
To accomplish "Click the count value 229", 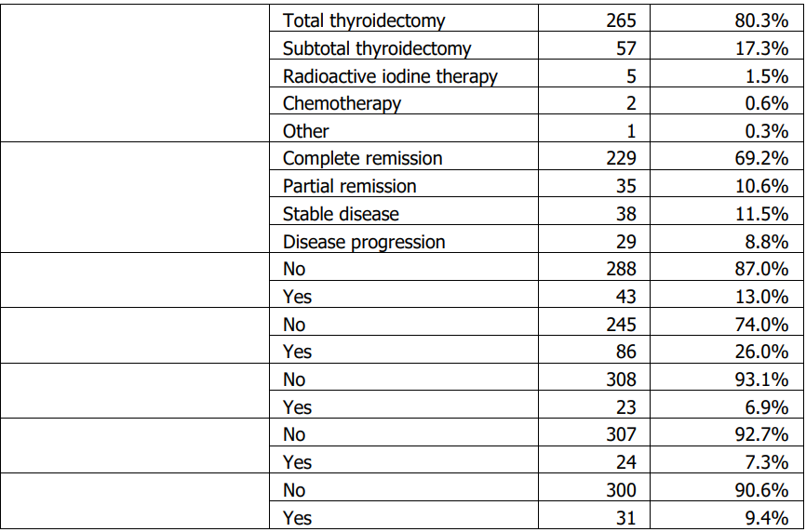I will 620,159.
